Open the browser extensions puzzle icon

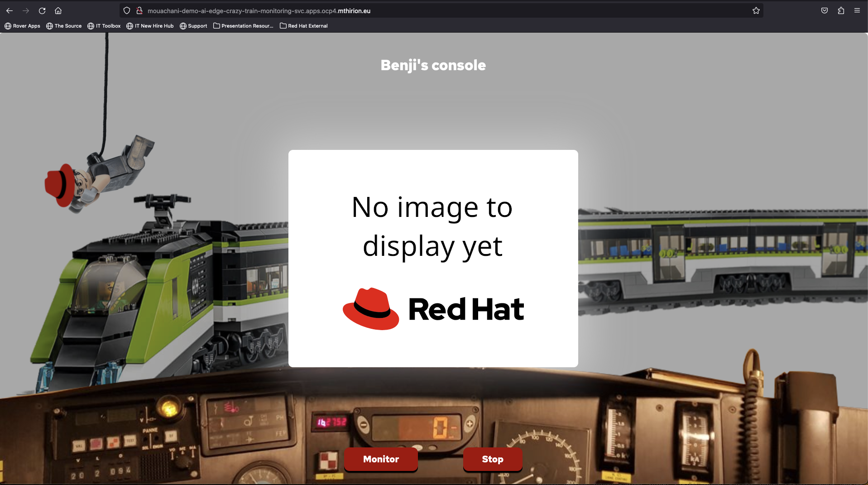840,10
